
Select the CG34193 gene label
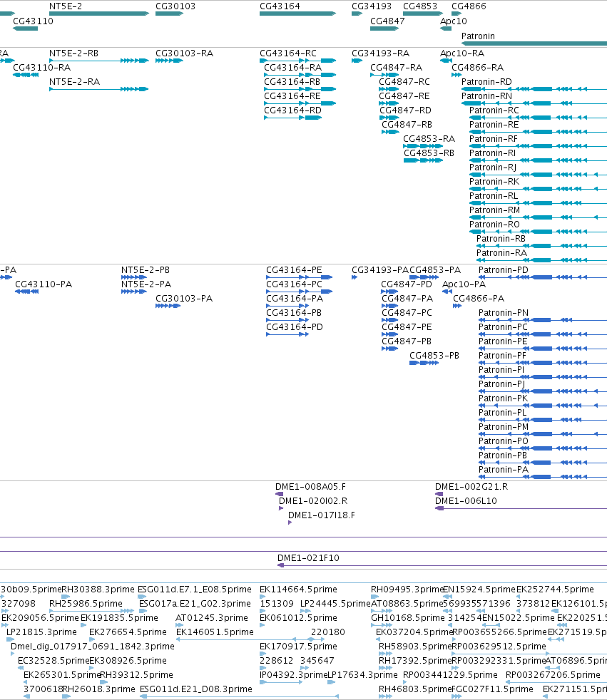(x=371, y=6)
